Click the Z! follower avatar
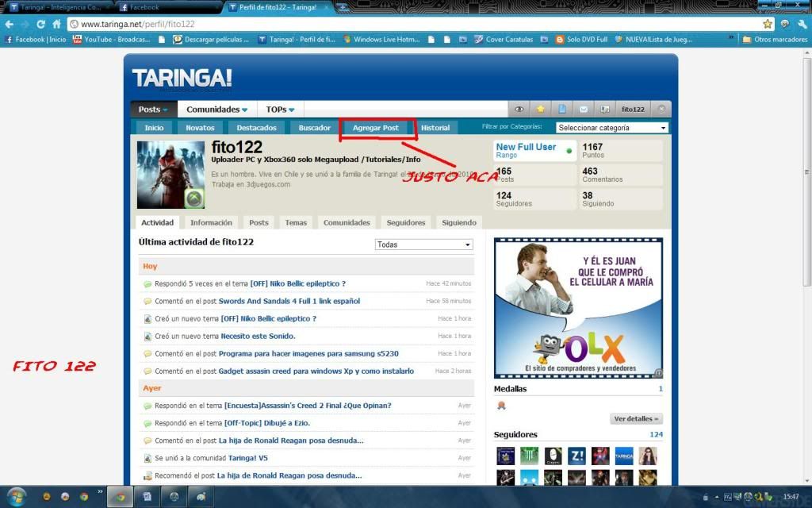 pos(576,456)
